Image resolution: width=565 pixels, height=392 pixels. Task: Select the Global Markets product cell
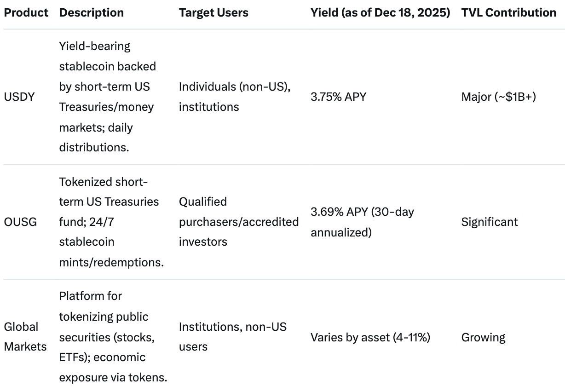tap(25, 336)
